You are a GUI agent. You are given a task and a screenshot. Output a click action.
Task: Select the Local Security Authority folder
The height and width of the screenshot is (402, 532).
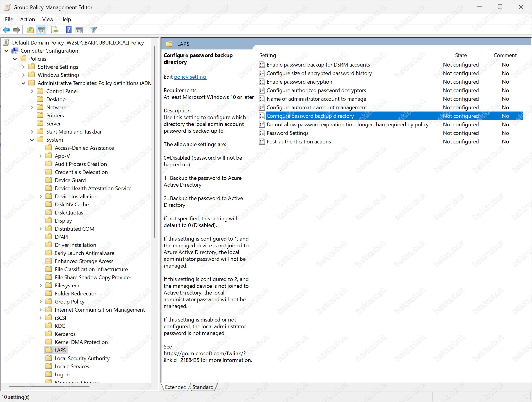click(x=82, y=358)
